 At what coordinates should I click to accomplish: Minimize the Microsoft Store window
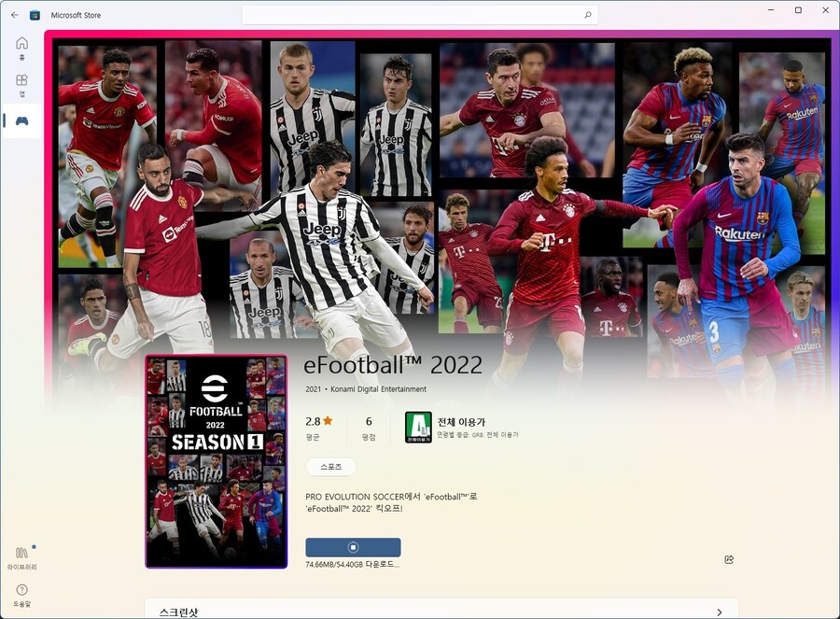pos(771,10)
